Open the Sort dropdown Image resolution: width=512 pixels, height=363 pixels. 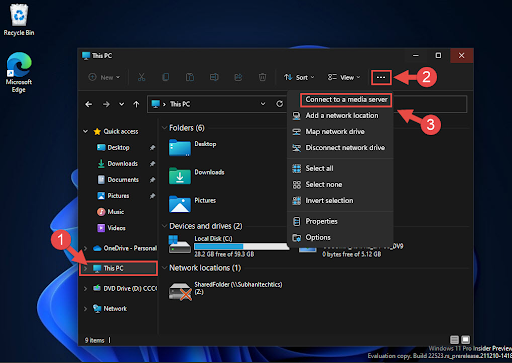point(299,77)
